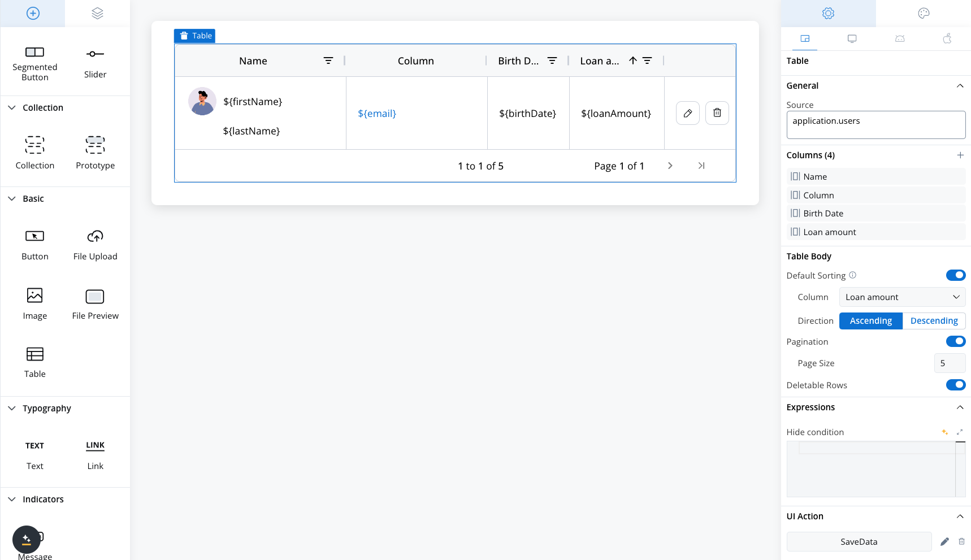
Task: Open the add components tab
Action: tap(33, 13)
